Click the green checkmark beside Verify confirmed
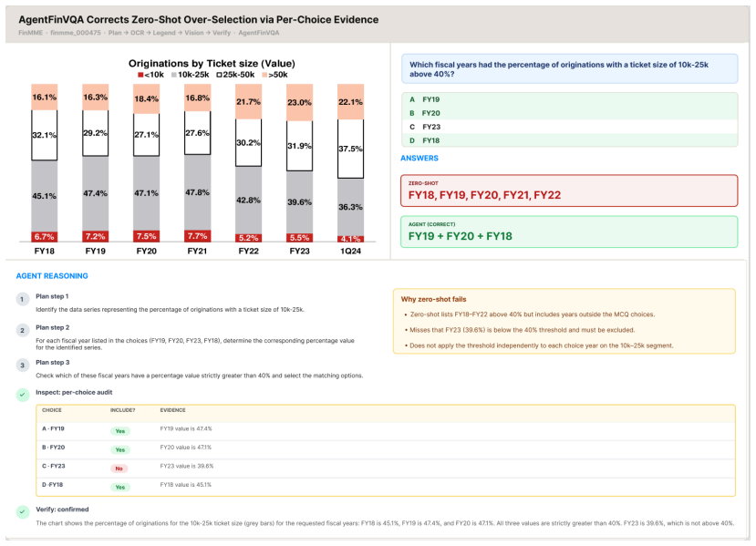756x546 pixels. coord(23,511)
